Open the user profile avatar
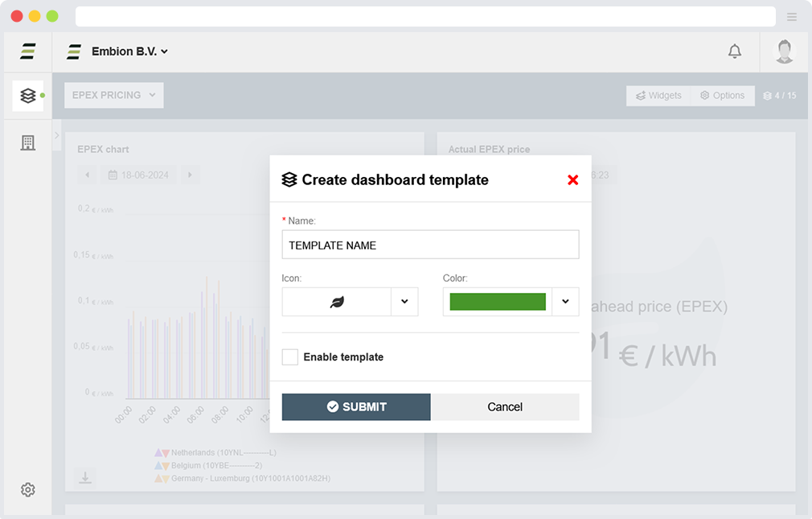 (784, 51)
